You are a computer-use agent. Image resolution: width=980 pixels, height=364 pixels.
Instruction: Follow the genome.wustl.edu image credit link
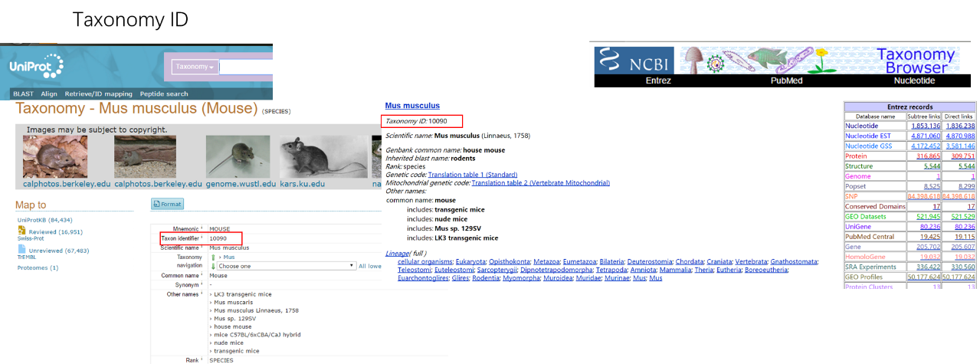[241, 184]
